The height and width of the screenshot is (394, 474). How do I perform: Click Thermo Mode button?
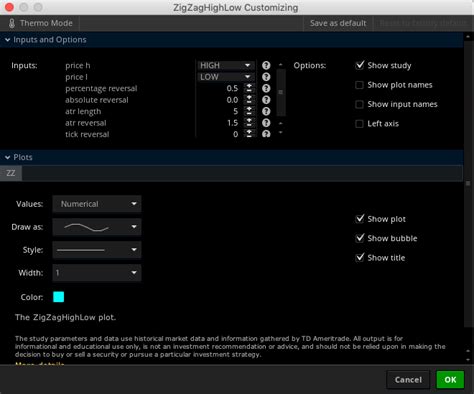point(40,23)
